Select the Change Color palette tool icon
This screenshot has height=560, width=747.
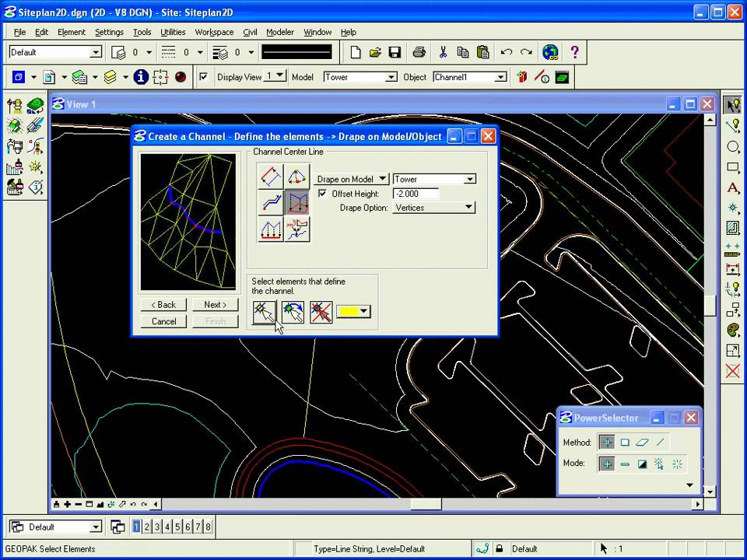coord(733,330)
